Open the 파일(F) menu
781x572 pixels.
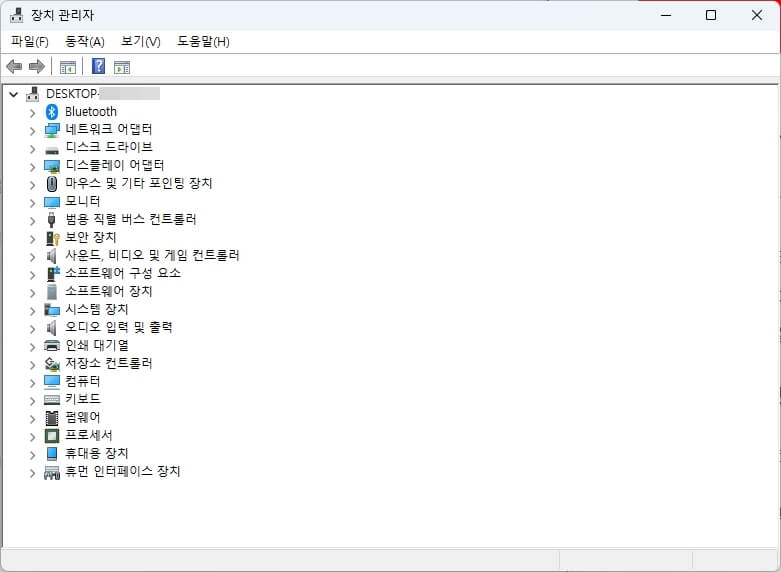[x=30, y=41]
